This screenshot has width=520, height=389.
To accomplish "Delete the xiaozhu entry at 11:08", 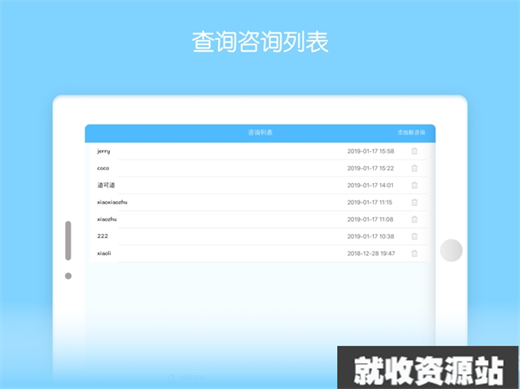I will (x=414, y=219).
